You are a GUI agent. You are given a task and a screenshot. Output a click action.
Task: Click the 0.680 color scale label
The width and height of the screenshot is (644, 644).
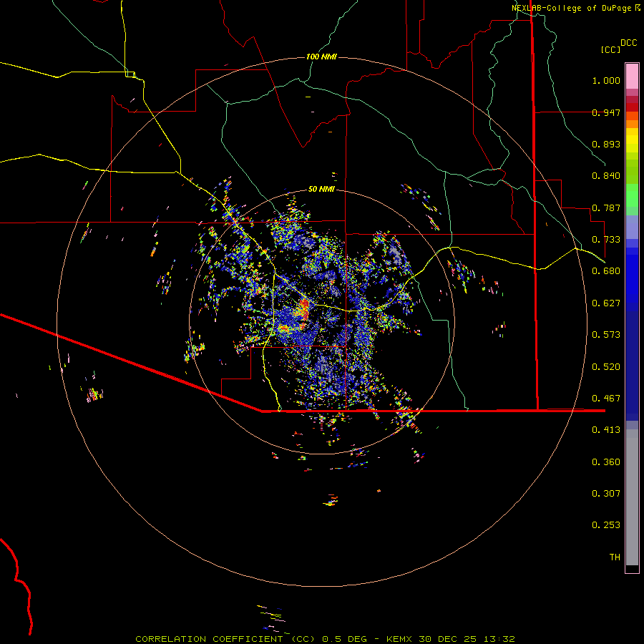606,271
